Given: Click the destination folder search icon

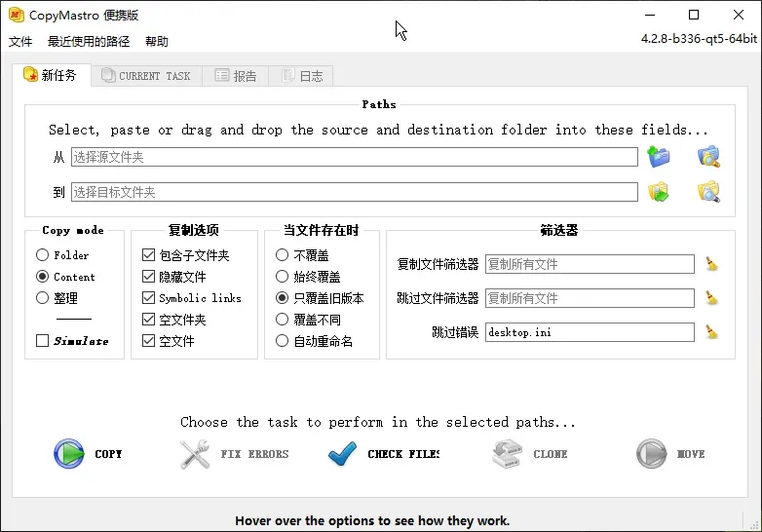Looking at the screenshot, I should click(708, 192).
